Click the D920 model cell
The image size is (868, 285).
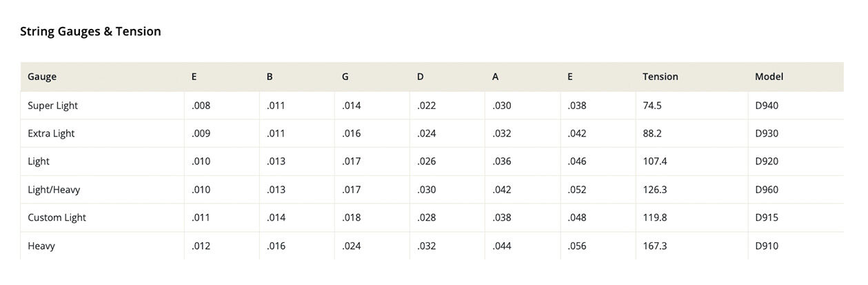point(767,161)
